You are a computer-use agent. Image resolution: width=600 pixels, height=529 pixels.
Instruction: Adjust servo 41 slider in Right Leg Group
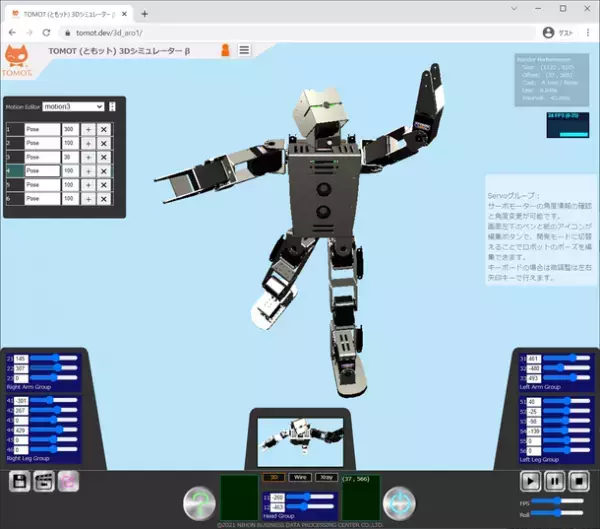pos(54,400)
